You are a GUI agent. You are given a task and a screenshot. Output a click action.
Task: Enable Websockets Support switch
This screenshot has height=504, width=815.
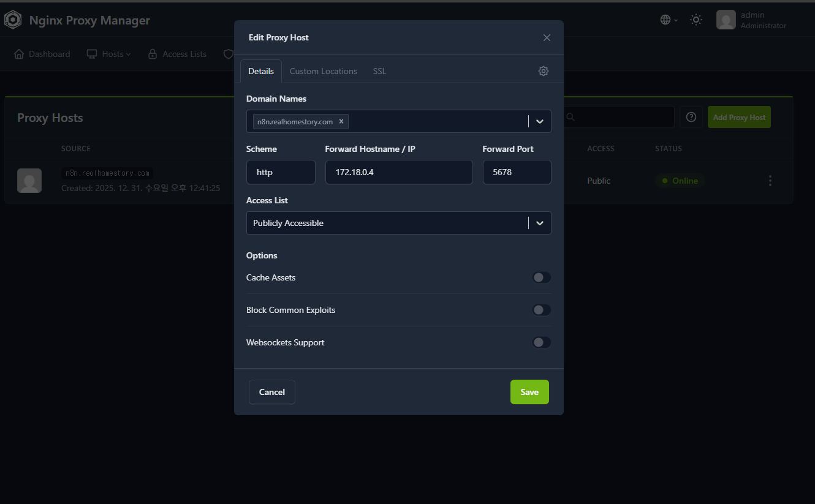pos(541,342)
